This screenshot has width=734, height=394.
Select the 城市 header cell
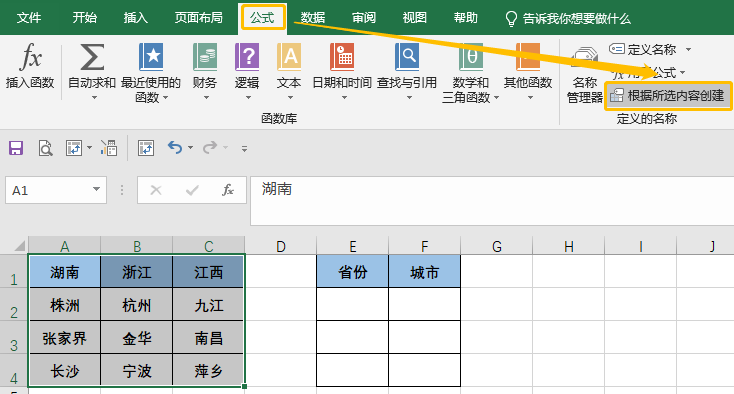click(x=425, y=271)
